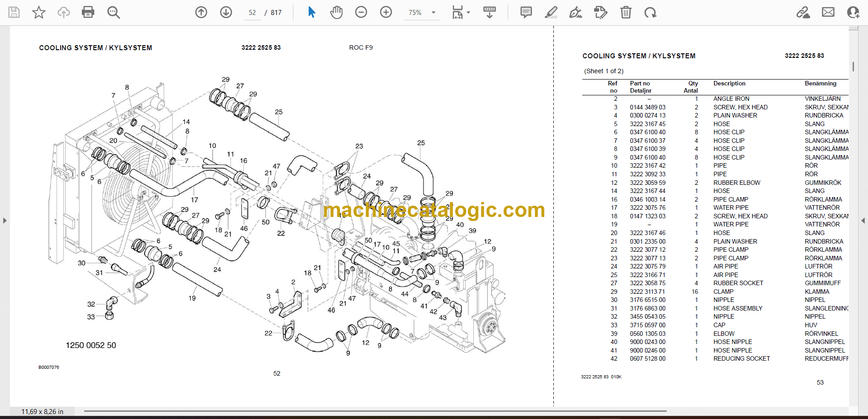Send the file by email
The image size is (868, 419).
coord(828,12)
